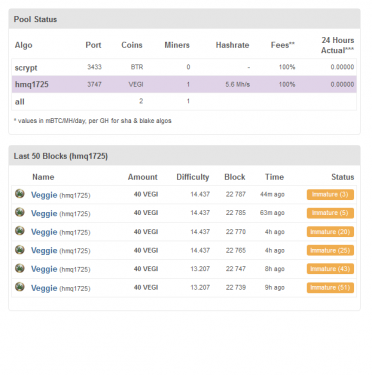Click block number 22 787
The width and height of the screenshot is (372, 375).
click(x=236, y=194)
